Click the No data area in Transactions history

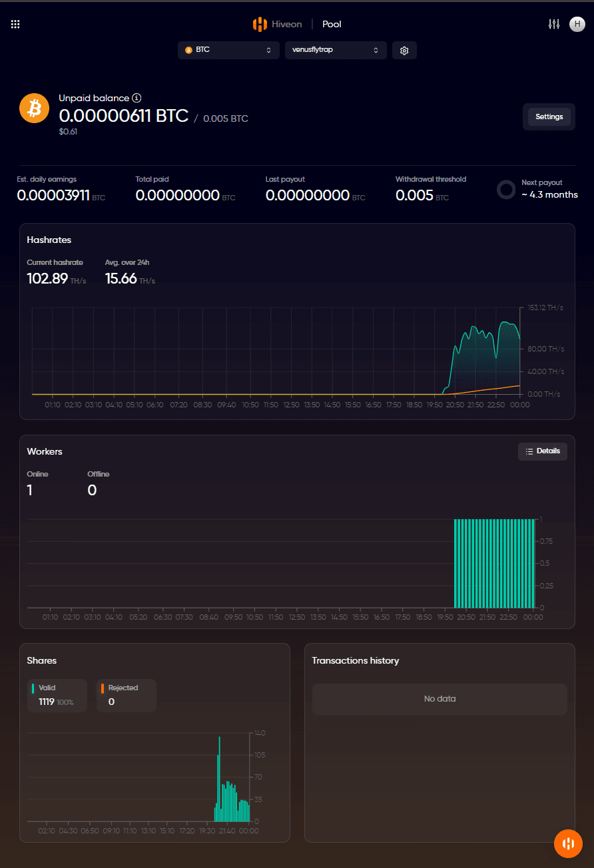440,699
